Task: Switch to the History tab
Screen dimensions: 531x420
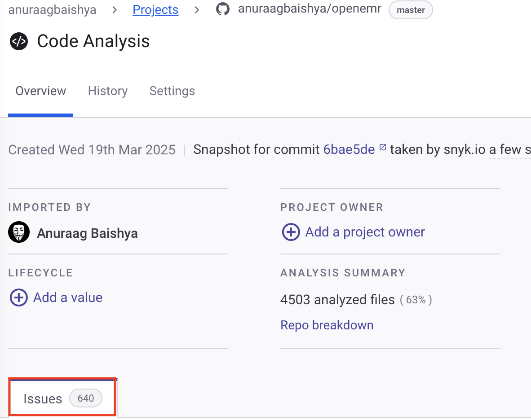Action: tap(108, 91)
